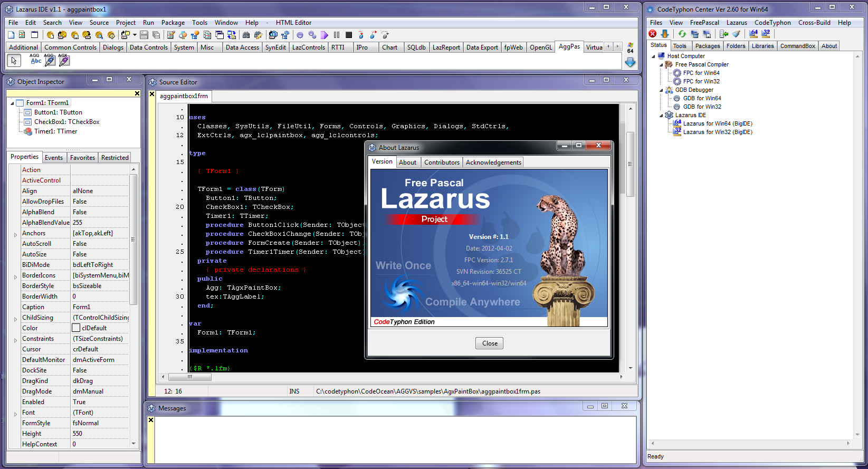Open the CommandBox tab
The height and width of the screenshot is (469, 868).
(x=797, y=46)
